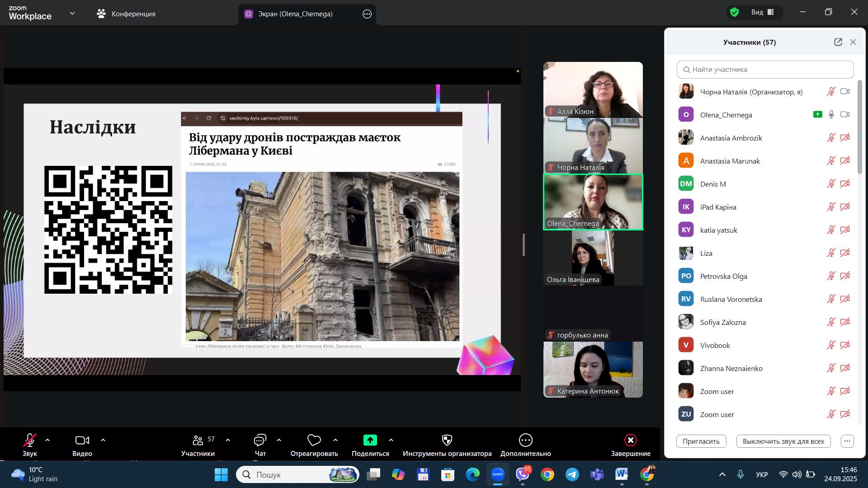Viewport: 868px width, 488px height.
Task: Click the Пригласить button
Action: pyautogui.click(x=701, y=441)
